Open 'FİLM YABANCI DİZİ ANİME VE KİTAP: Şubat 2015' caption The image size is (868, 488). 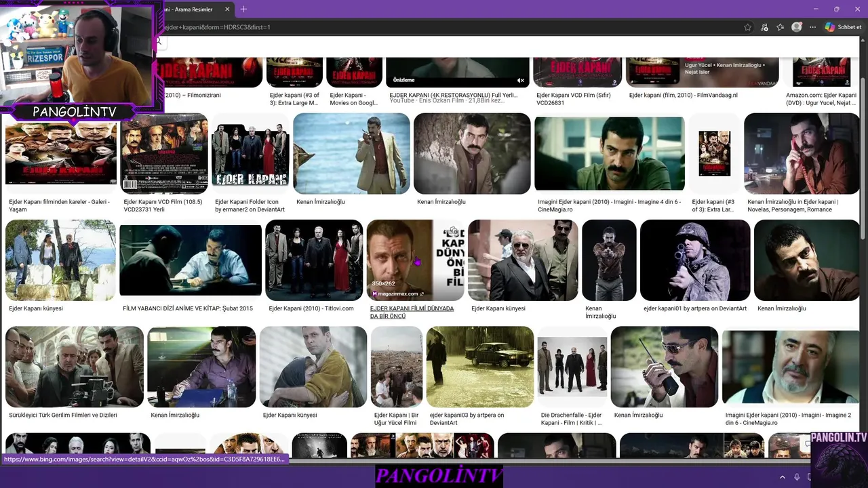point(188,308)
